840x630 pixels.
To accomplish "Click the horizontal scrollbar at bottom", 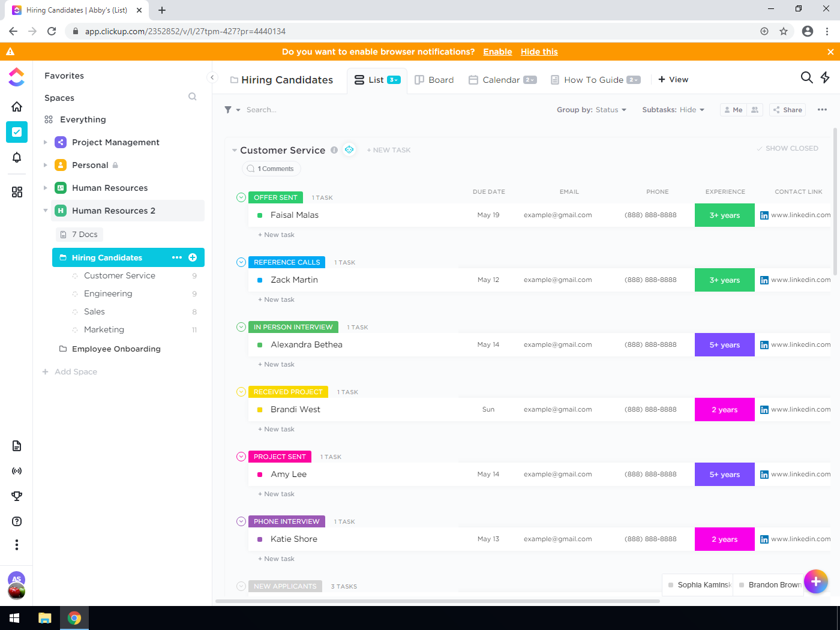I will coord(437,601).
